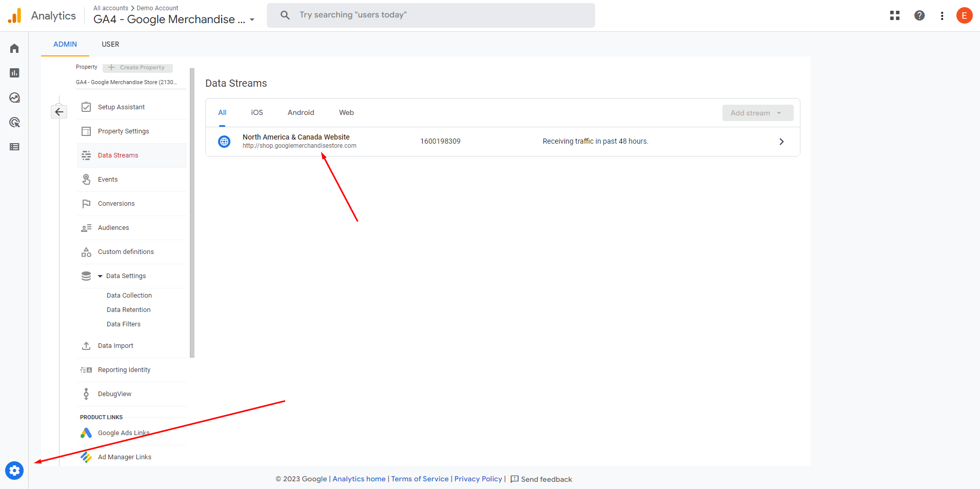Click the Google Ads logo icon
The image size is (980, 489).
coord(86,433)
